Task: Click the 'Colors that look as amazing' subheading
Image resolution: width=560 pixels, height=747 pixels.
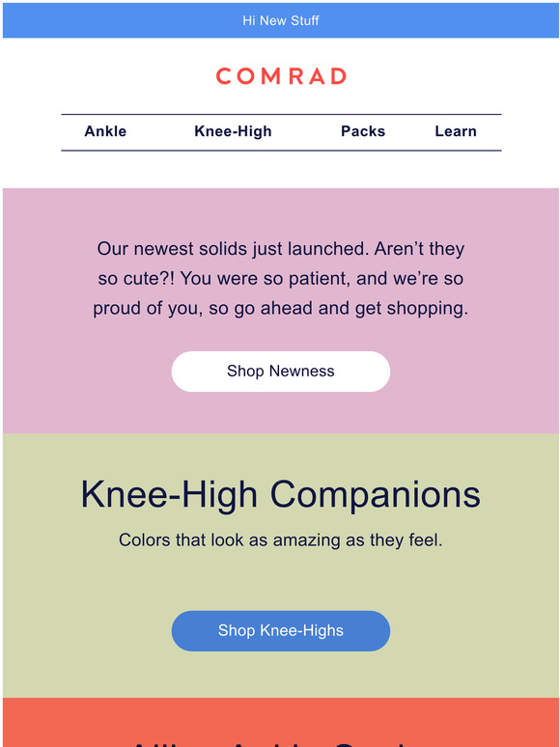Action: (281, 540)
